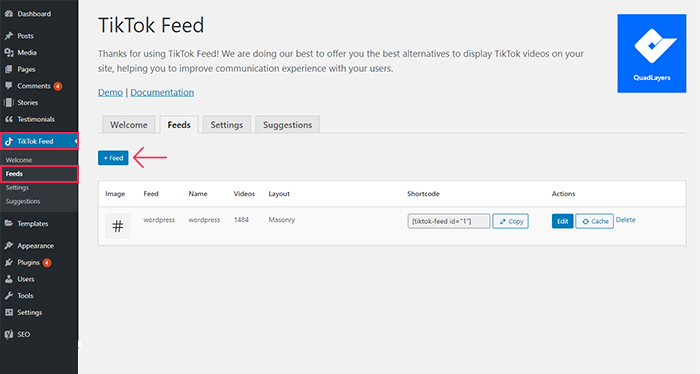Switch to the Welcome tab
Viewport: 700px width, 374px height.
[129, 125]
